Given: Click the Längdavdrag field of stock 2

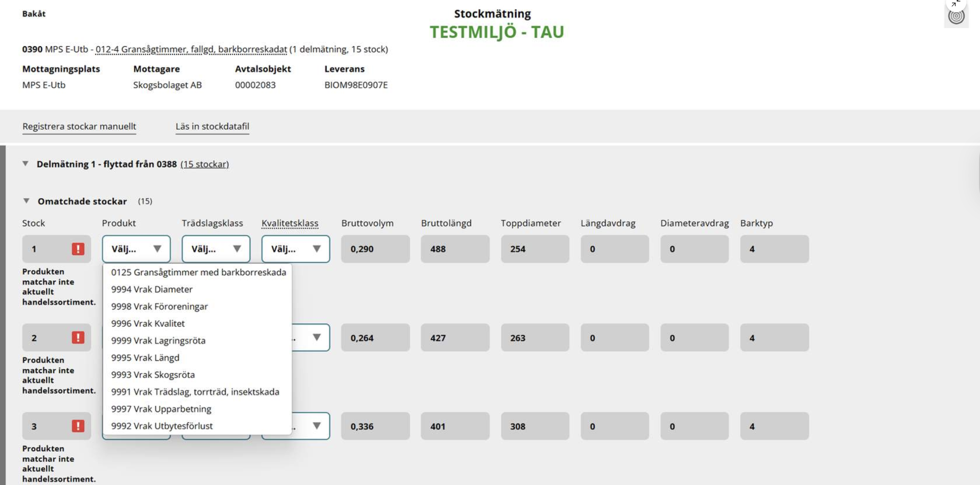Looking at the screenshot, I should (x=615, y=337).
